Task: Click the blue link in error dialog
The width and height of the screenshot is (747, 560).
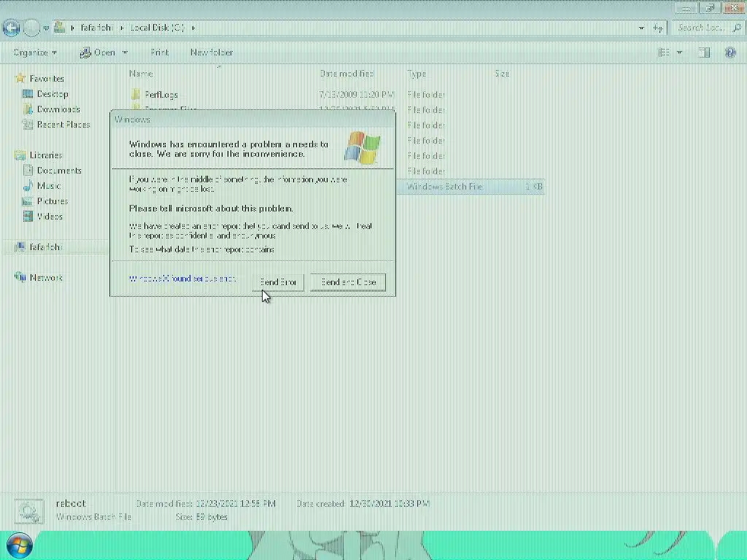Action: [x=182, y=278]
